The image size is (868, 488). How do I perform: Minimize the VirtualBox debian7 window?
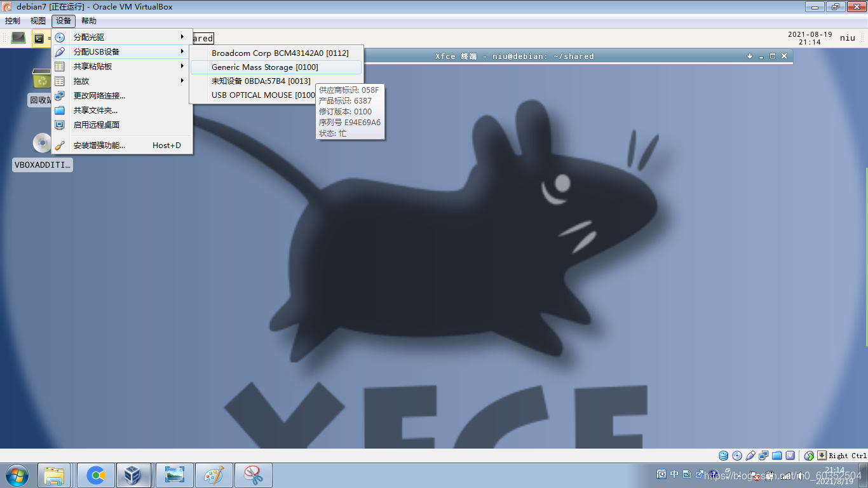point(815,7)
